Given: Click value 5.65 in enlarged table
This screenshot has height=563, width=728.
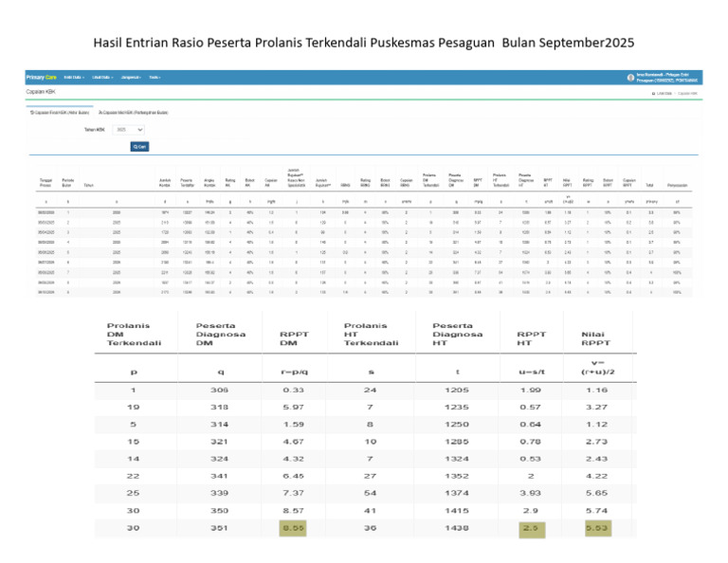Looking at the screenshot, I should pyautogui.click(x=596, y=493).
